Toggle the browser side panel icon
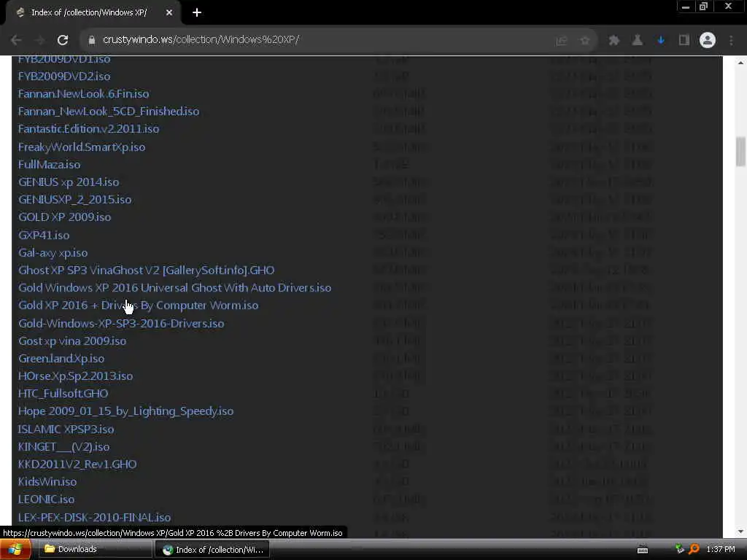 tap(684, 41)
